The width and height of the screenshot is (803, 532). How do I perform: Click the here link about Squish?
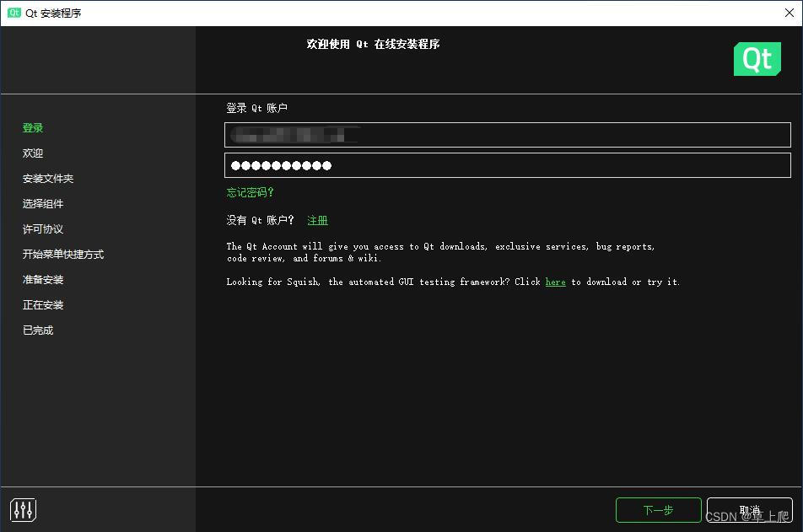pos(555,282)
